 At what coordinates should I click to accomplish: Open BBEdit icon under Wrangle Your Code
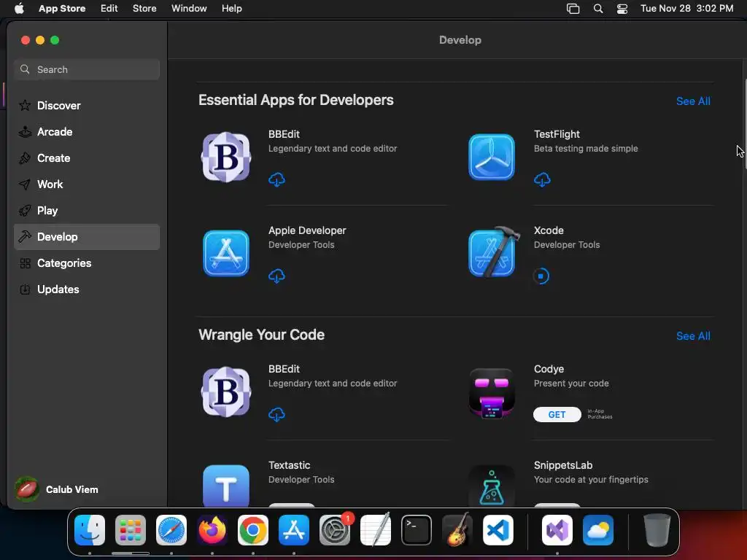tap(226, 392)
